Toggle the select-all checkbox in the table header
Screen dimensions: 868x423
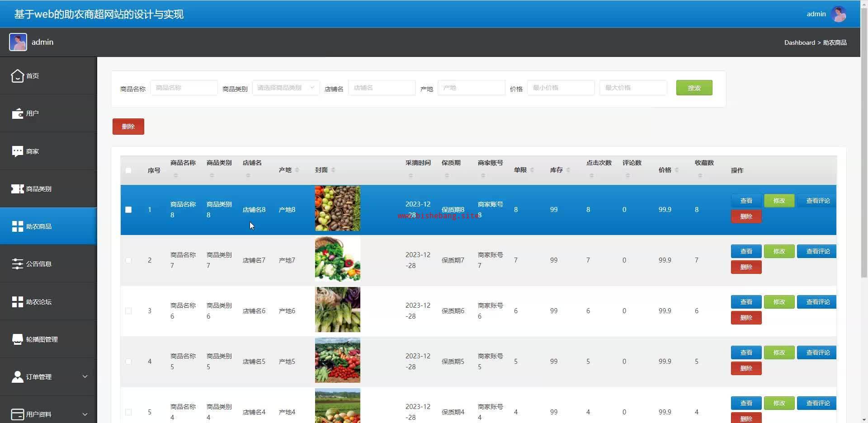point(128,170)
